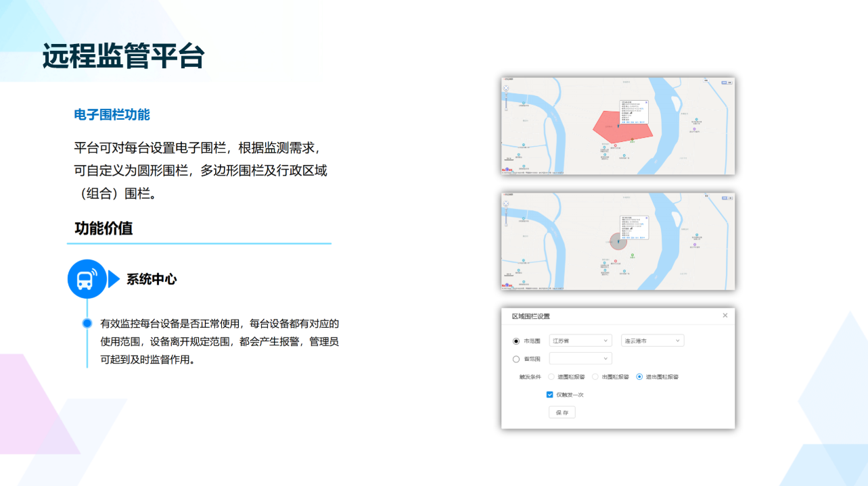Open the empty dropdown beside 省范围
868x486 pixels.
[580, 359]
